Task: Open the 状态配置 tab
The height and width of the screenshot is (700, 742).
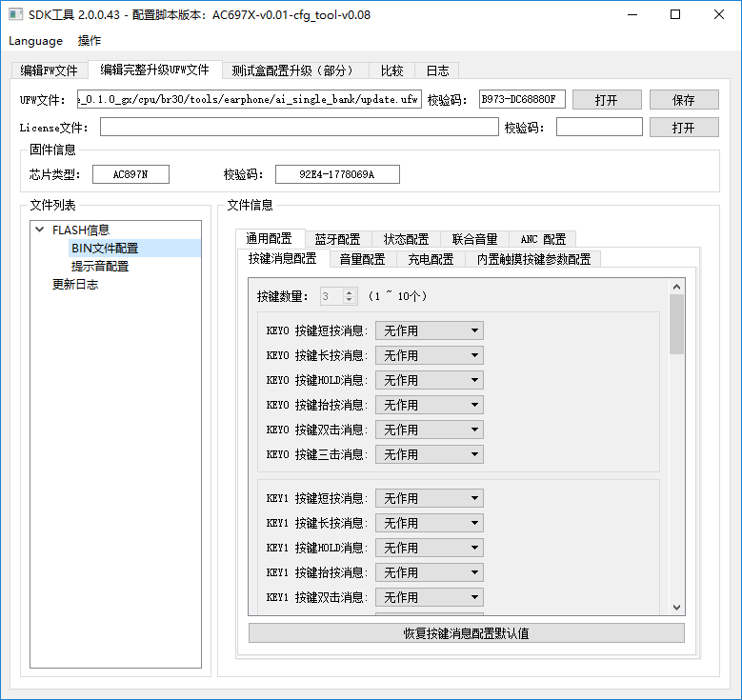Action: coord(406,239)
